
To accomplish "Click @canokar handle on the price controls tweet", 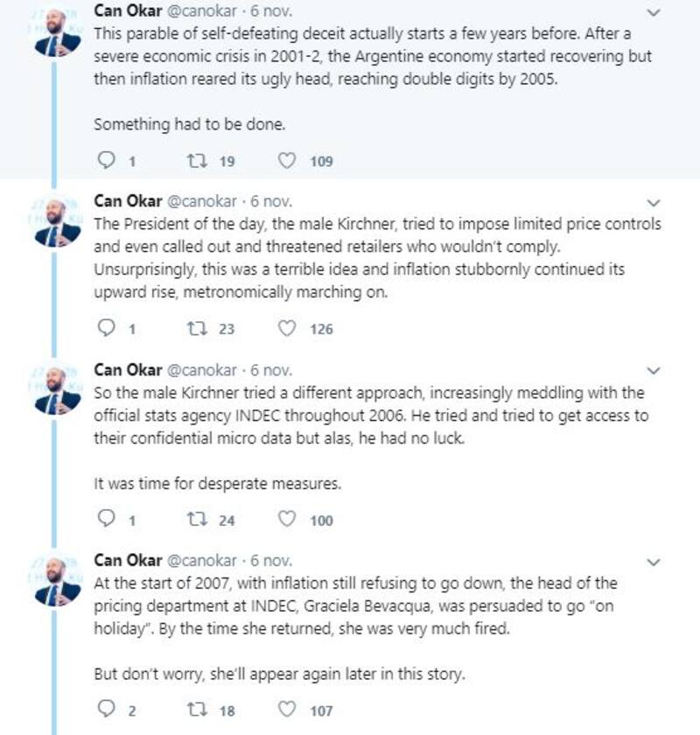I will (201, 201).
